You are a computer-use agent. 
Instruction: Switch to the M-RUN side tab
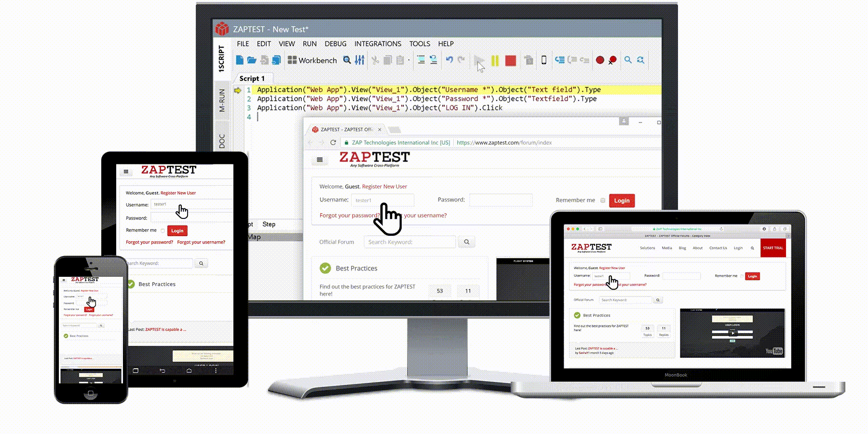point(221,100)
